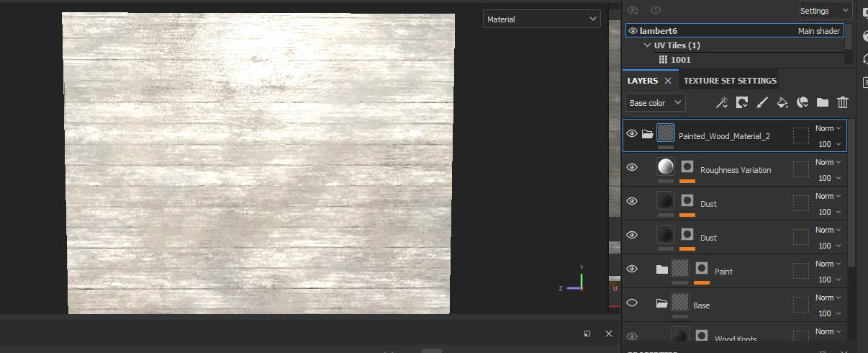
Task: Open opacity dropdown of the Paint folder
Action: coord(830,280)
